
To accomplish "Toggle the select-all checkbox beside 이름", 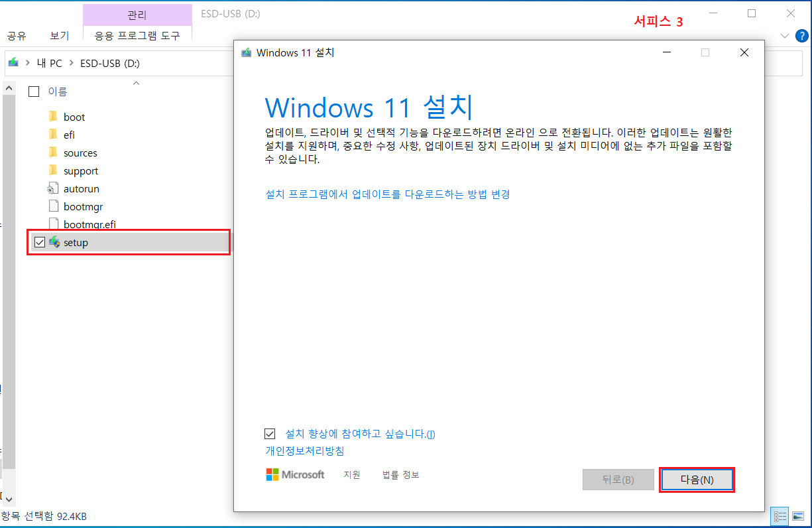I will click(34, 92).
